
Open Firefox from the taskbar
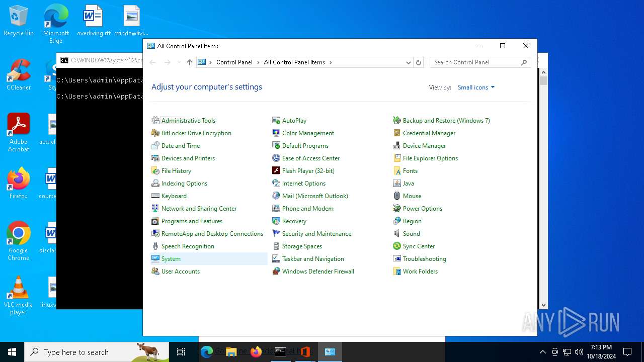pos(256,352)
